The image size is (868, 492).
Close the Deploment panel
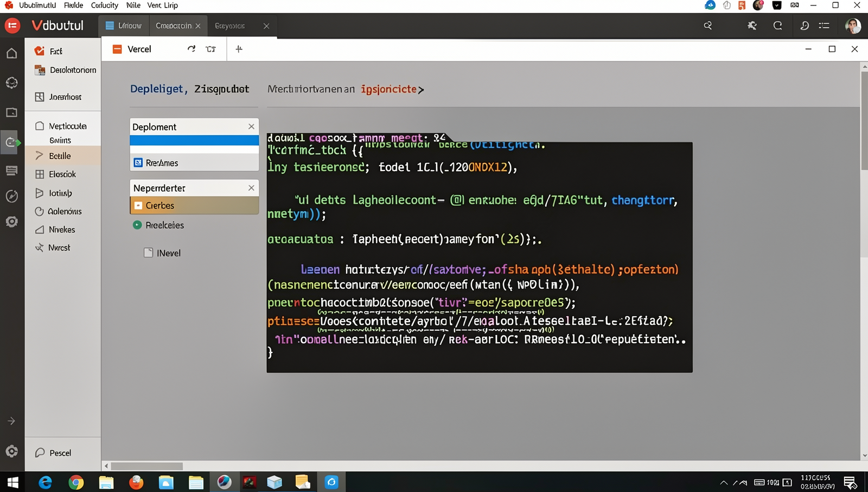pyautogui.click(x=251, y=127)
